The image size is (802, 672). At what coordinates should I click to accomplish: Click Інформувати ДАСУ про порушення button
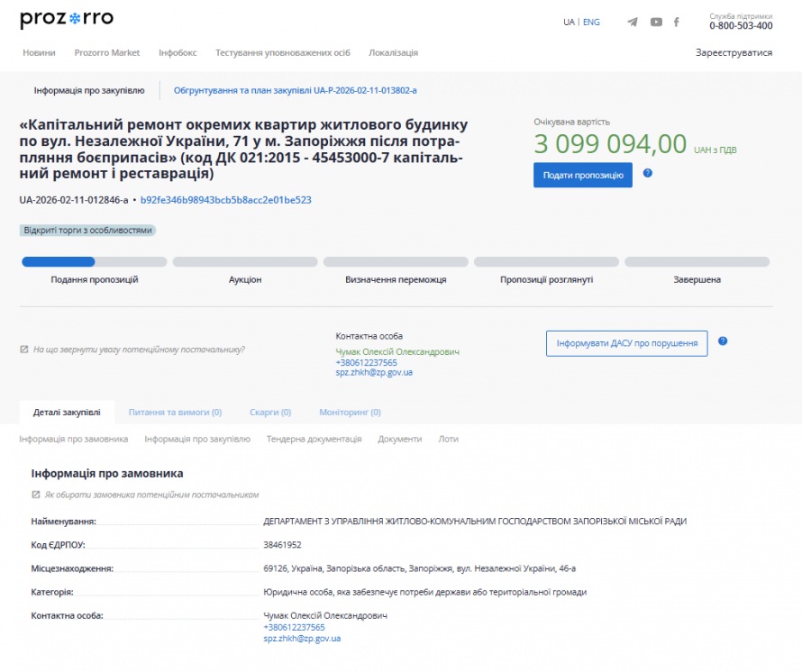coord(626,343)
